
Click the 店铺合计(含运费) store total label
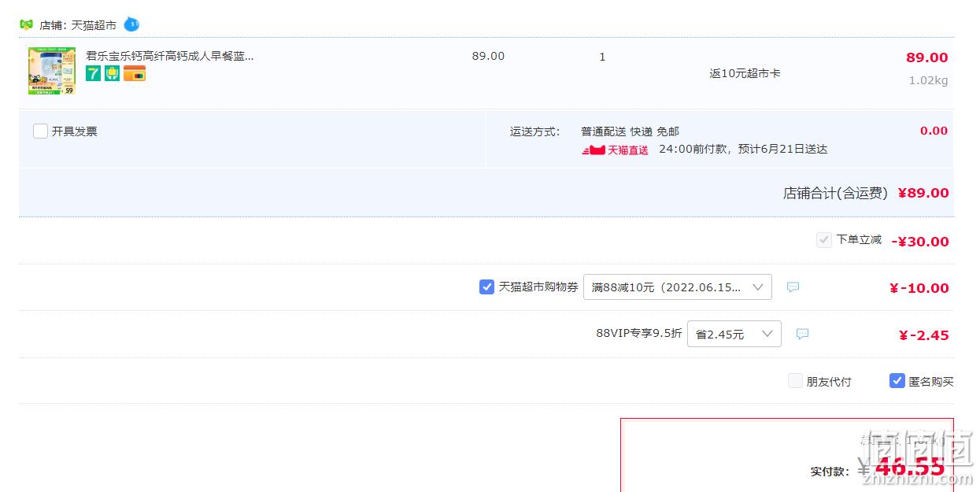click(x=835, y=193)
